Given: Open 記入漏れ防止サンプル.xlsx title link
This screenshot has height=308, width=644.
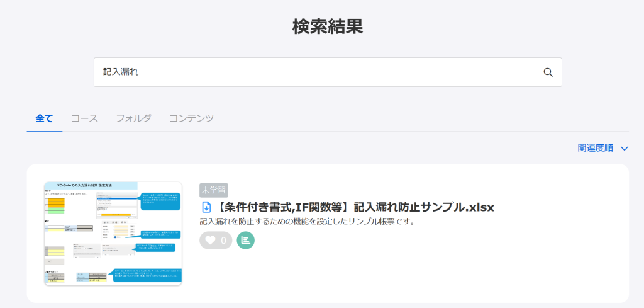Looking at the screenshot, I should click(x=355, y=207).
